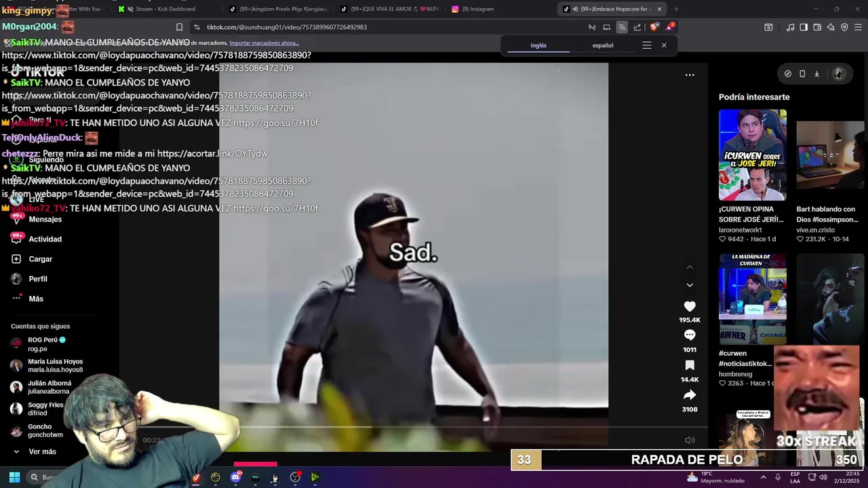Select the español tab in translate popup
Viewport: 868px width, 488px height.
point(603,45)
